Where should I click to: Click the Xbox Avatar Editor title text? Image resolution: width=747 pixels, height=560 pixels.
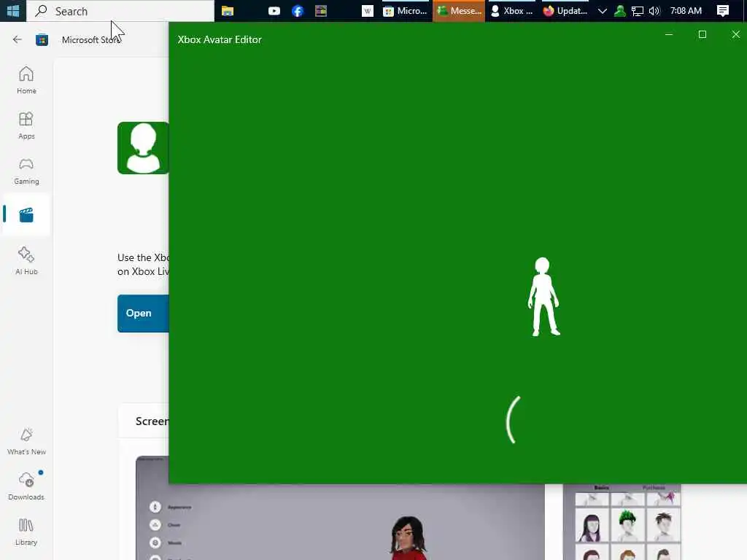click(x=220, y=39)
